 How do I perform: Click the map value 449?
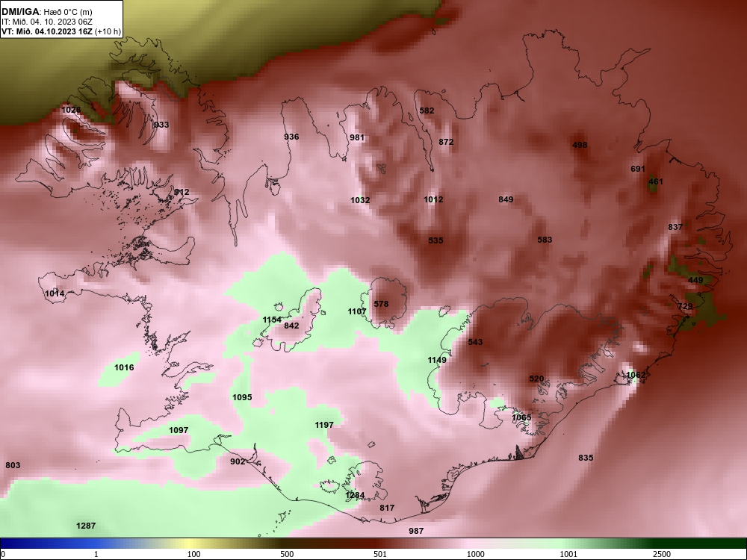click(x=695, y=280)
